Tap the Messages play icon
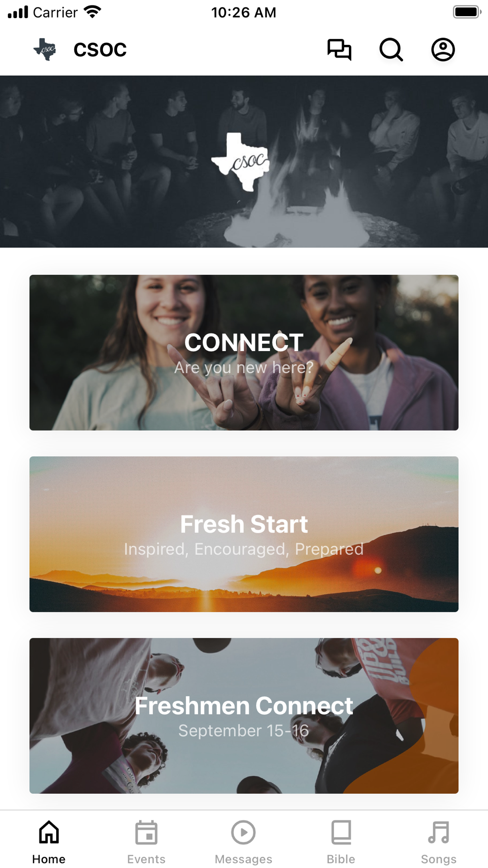 [244, 832]
